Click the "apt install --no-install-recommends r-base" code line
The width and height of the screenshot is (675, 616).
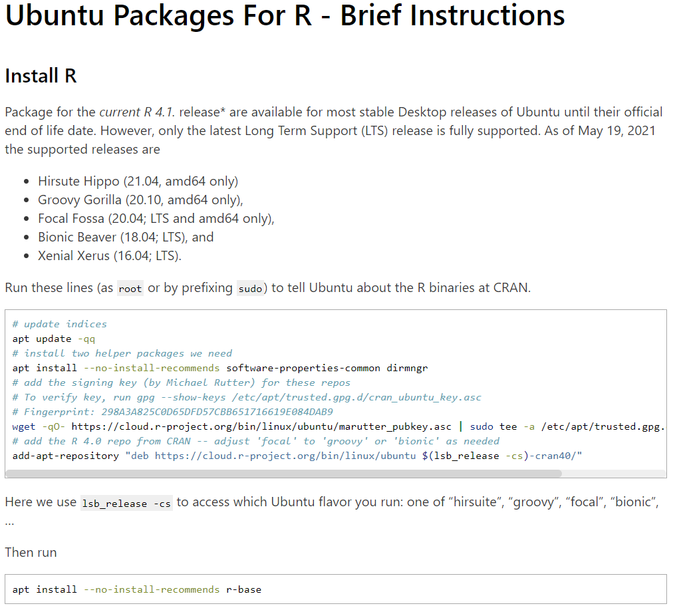point(137,589)
